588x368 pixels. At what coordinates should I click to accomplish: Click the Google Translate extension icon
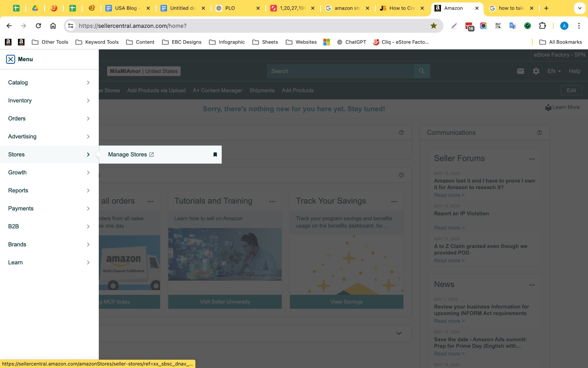(x=513, y=26)
